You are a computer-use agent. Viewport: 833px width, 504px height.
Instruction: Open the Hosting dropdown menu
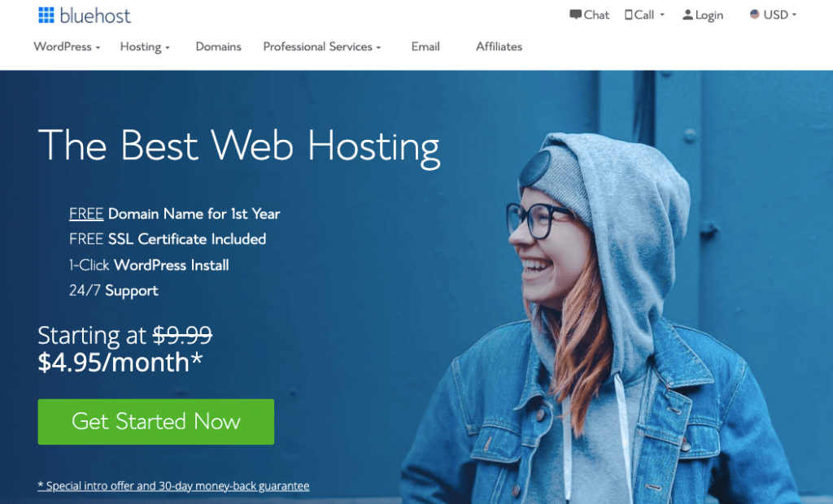pyautogui.click(x=145, y=46)
